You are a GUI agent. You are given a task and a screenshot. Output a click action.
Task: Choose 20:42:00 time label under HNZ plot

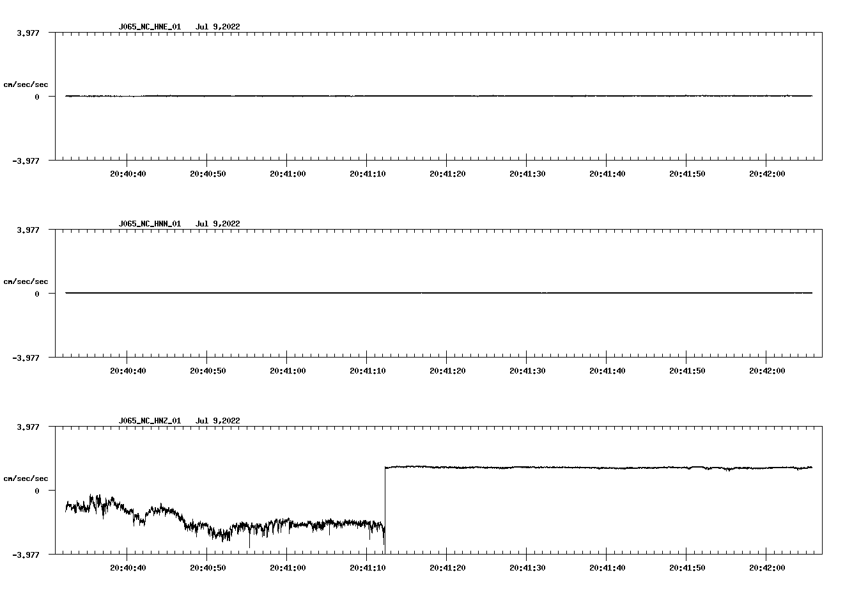click(767, 567)
